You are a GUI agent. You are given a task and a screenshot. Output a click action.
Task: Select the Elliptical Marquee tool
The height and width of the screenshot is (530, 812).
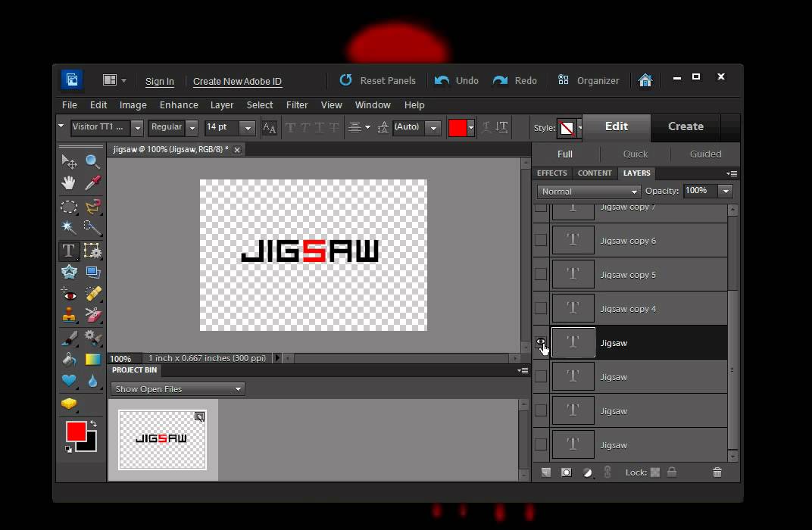(69, 207)
